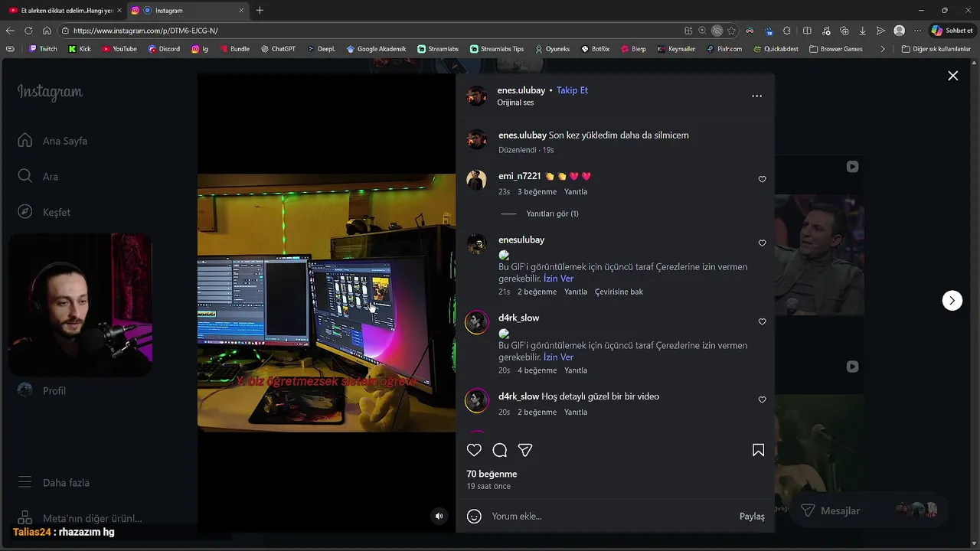
Task: Expand the Browser Games bookmark folder
Action: click(835, 49)
